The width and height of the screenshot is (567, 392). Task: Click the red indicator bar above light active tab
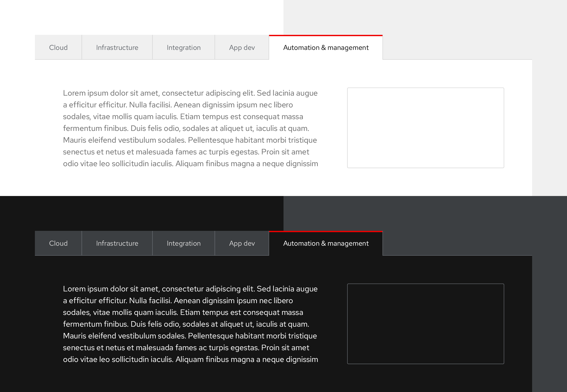[326, 35]
